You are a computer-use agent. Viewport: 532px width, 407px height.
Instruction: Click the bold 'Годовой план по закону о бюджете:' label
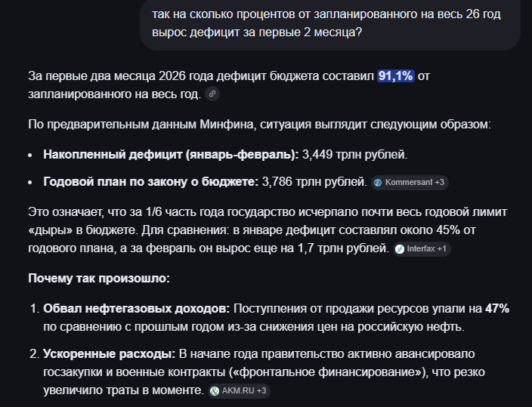[151, 182]
